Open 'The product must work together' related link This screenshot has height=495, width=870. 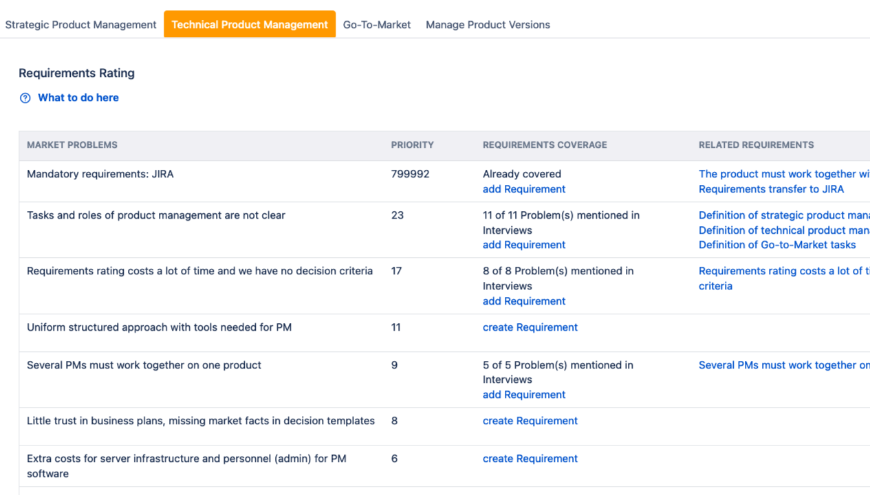tap(784, 174)
